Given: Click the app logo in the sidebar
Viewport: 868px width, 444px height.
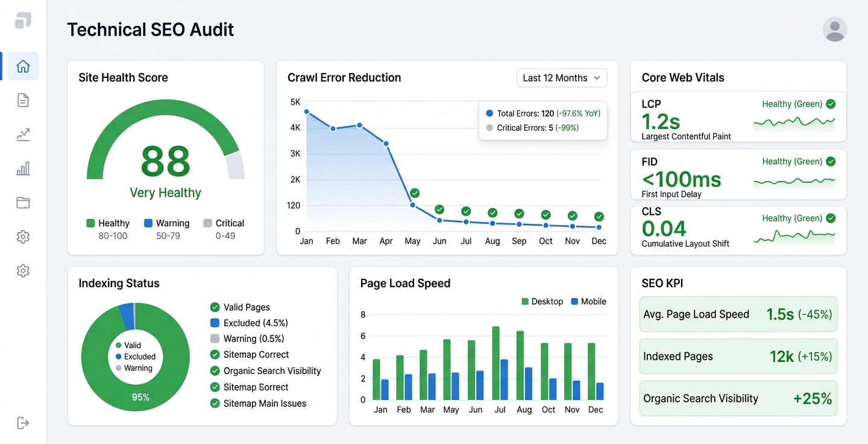Looking at the screenshot, I should click(x=23, y=21).
